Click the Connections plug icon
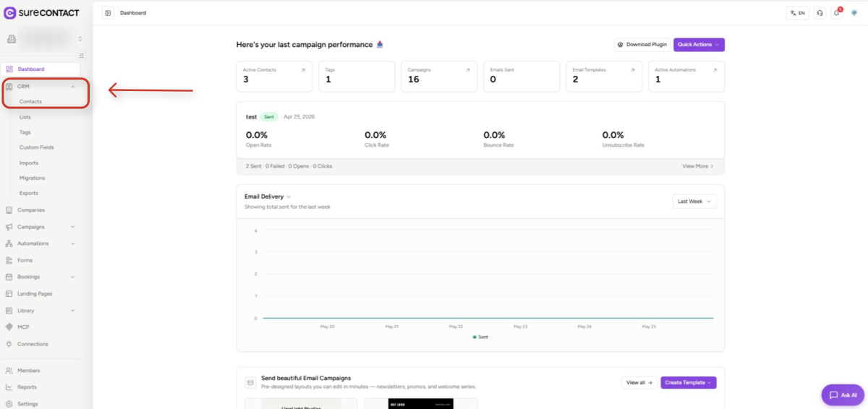The height and width of the screenshot is (409, 868). (9, 344)
